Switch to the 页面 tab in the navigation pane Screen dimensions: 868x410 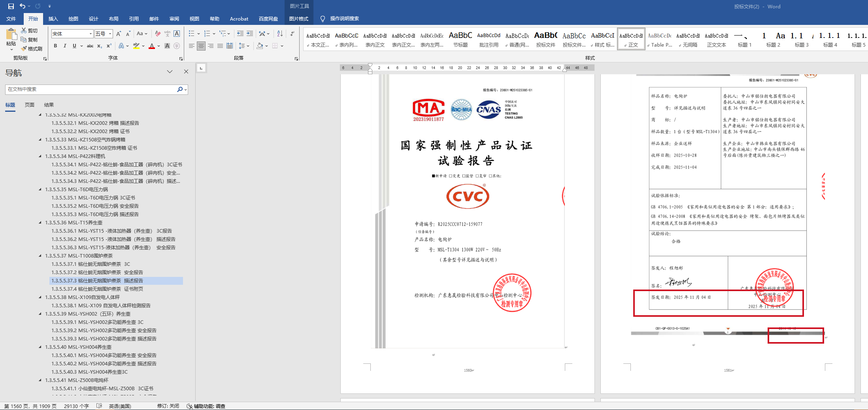click(30, 105)
